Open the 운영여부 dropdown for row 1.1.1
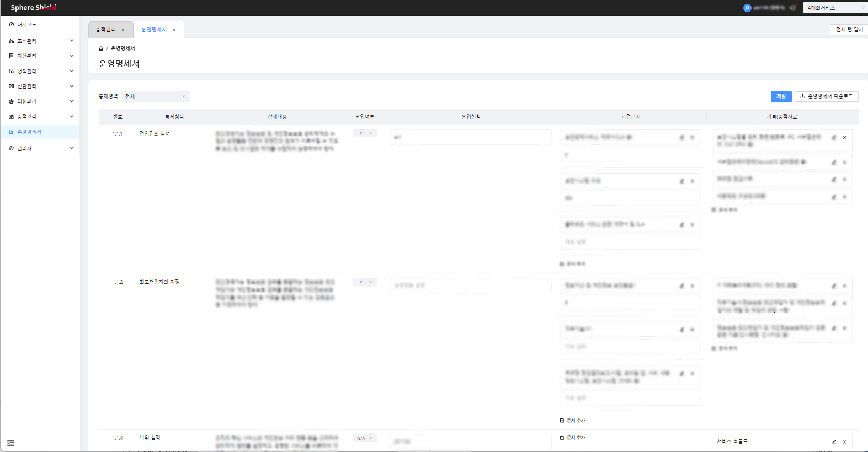This screenshot has width=868, height=452. point(365,133)
